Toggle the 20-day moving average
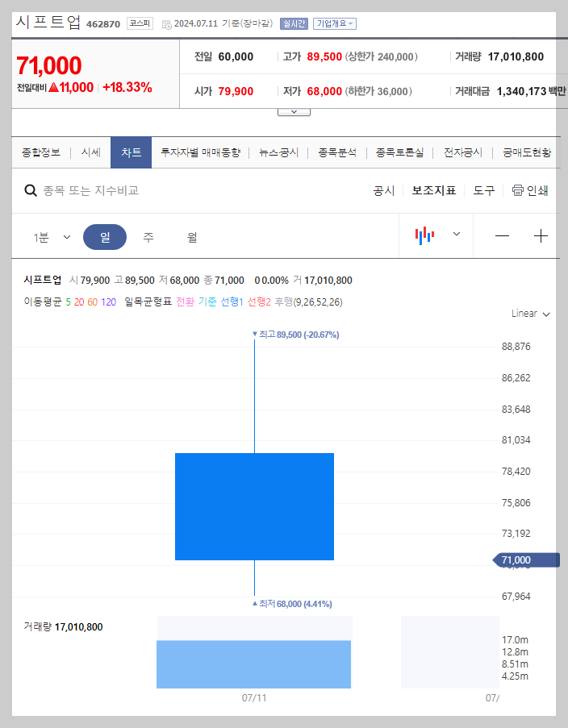568x728 pixels. tap(79, 302)
